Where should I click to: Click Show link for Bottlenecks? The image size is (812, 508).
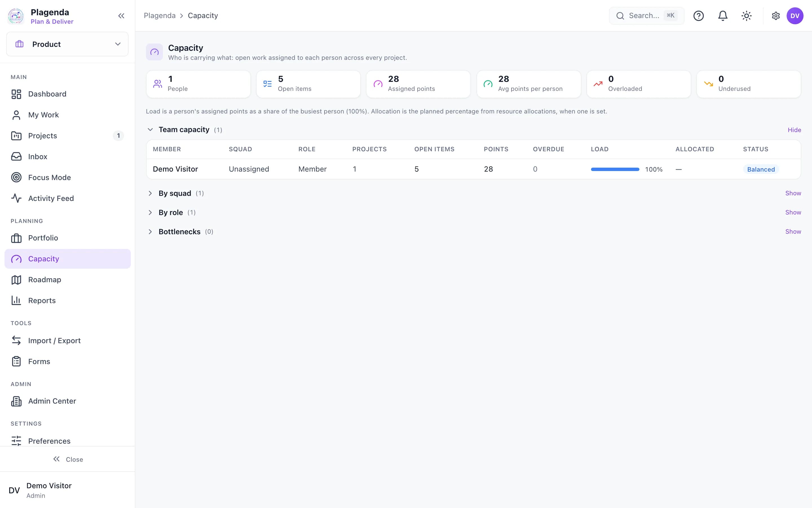(793, 231)
